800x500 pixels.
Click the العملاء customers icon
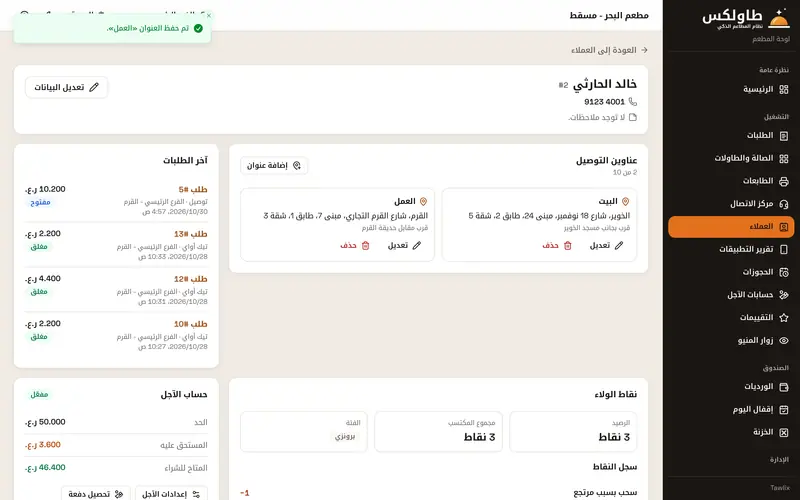coord(784,227)
